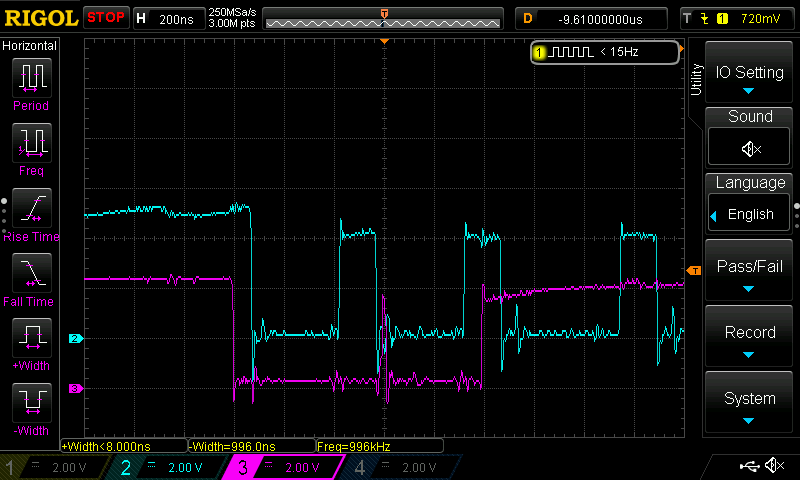Click the magenta channel 3 tab
Viewport: 800px width, 480px height.
[x=285, y=467]
